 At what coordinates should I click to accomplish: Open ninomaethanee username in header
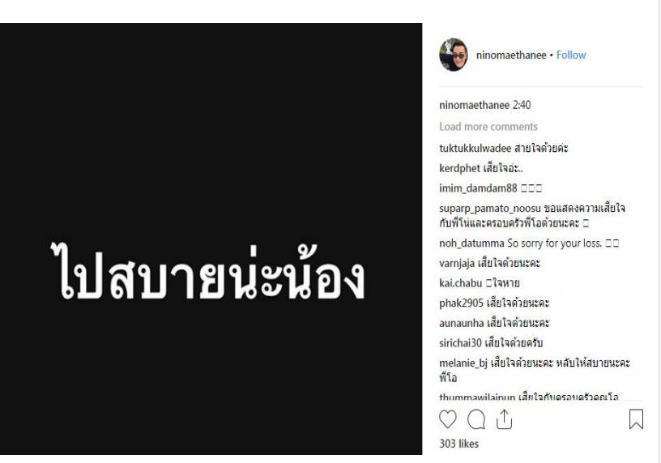pyautogui.click(x=511, y=55)
